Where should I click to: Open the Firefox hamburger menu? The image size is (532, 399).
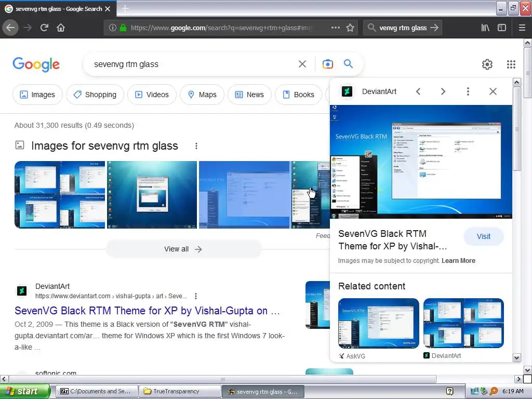(x=522, y=28)
